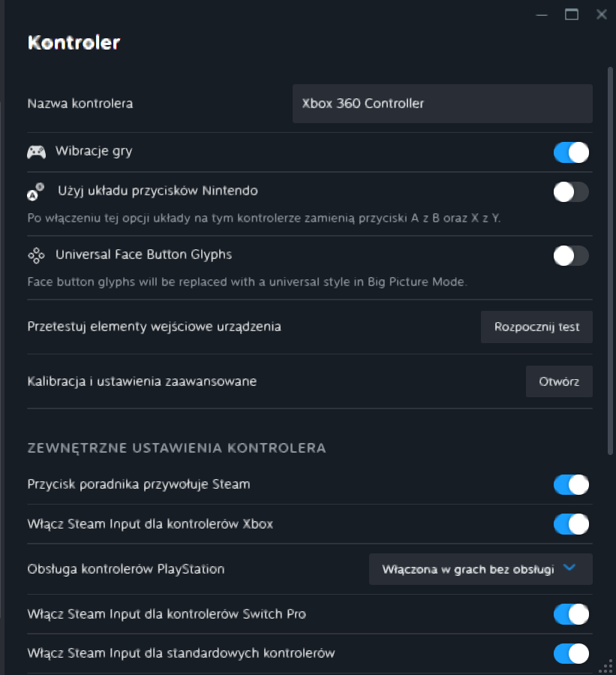Open the Obsługa kontrolerów PlayStation dropdown
The height and width of the screenshot is (675, 616).
click(480, 569)
